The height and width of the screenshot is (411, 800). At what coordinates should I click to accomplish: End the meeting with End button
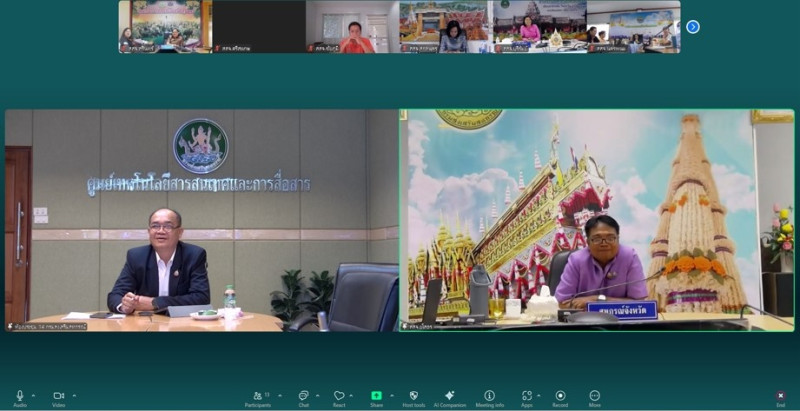click(781, 398)
